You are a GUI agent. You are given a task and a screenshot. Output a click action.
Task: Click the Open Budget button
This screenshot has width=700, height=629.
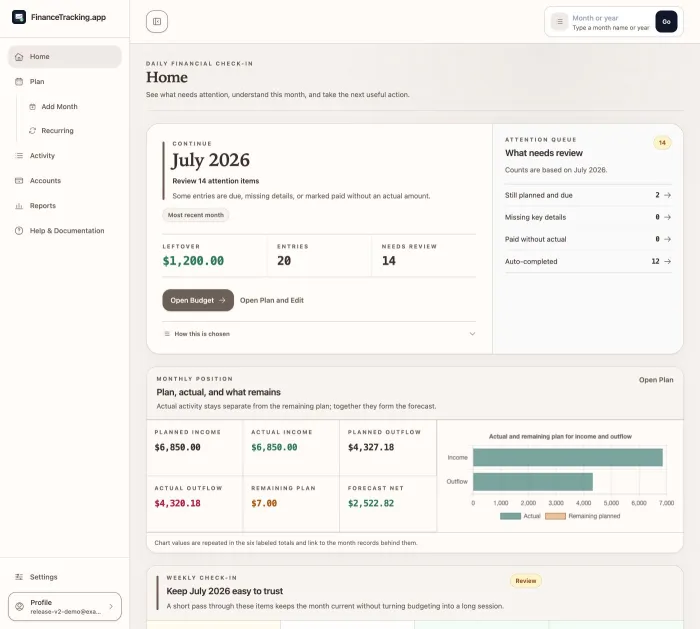[x=198, y=300]
